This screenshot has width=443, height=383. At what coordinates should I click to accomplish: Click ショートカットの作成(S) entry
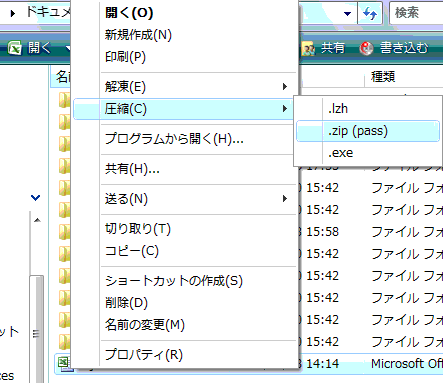174,281
